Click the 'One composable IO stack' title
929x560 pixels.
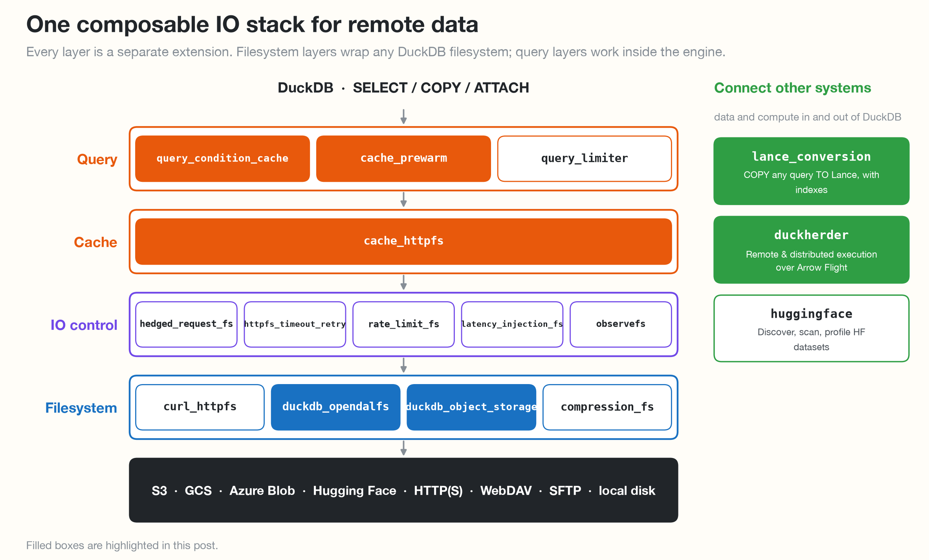click(x=252, y=24)
